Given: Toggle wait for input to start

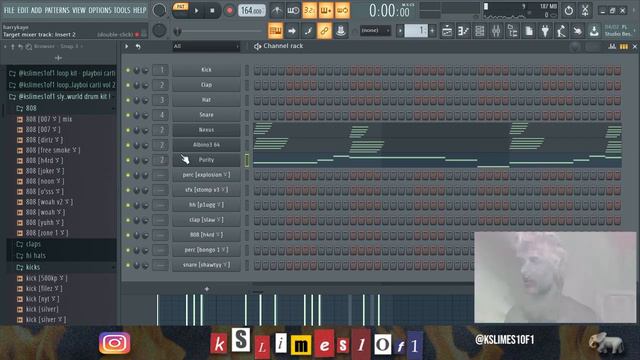Looking at the screenshot, I should tap(293, 11).
